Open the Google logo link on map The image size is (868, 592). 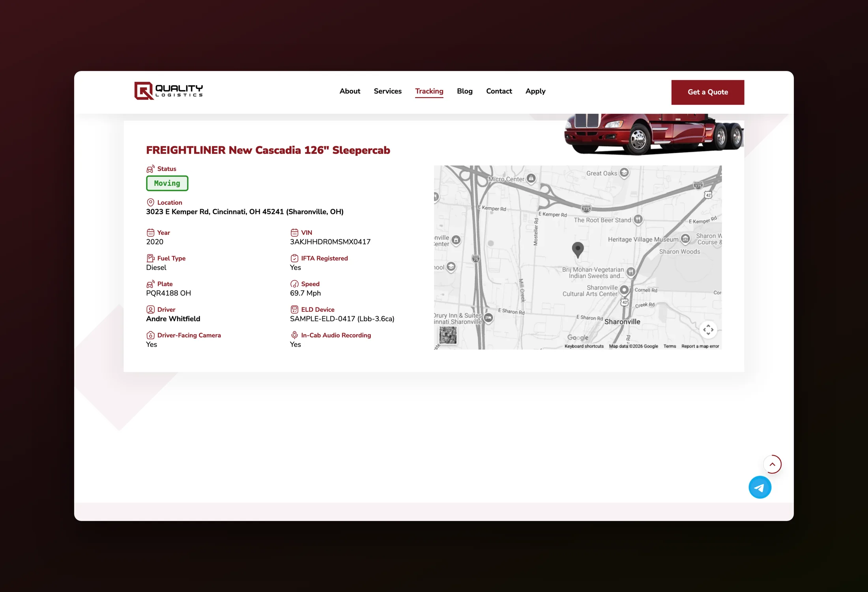point(578,337)
